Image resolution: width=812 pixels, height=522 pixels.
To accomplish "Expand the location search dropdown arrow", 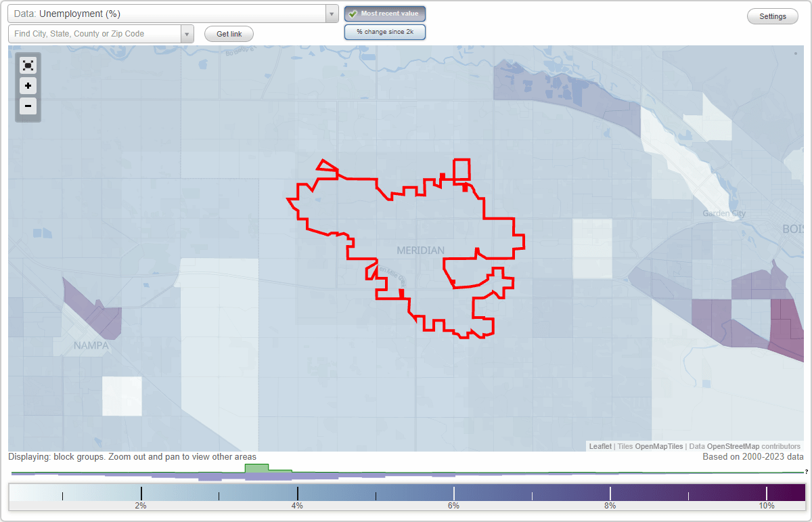I will point(187,34).
